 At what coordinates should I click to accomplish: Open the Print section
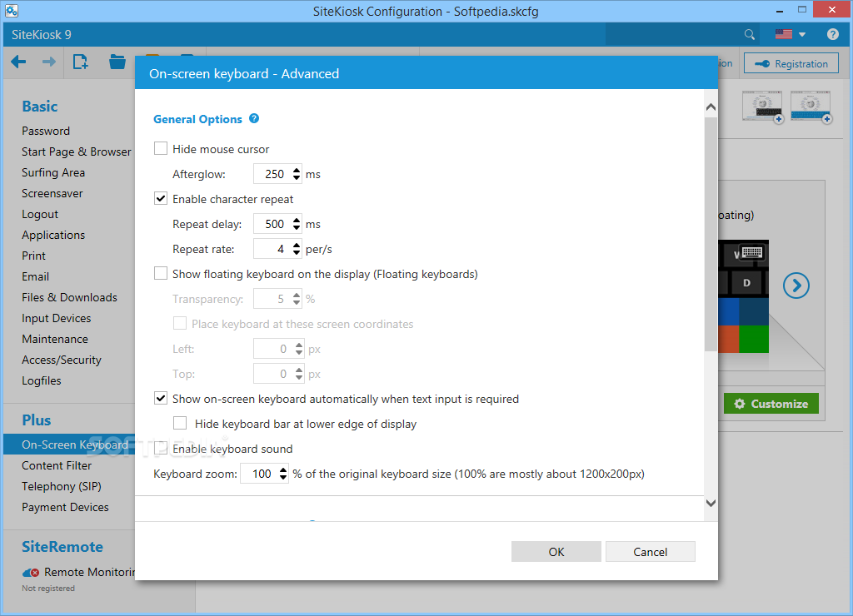pos(33,256)
